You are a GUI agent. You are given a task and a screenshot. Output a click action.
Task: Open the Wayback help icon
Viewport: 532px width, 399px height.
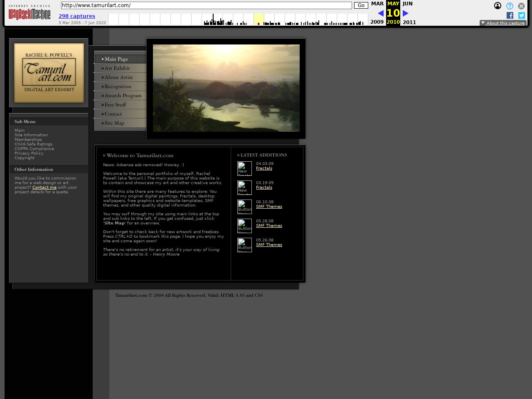click(x=510, y=6)
